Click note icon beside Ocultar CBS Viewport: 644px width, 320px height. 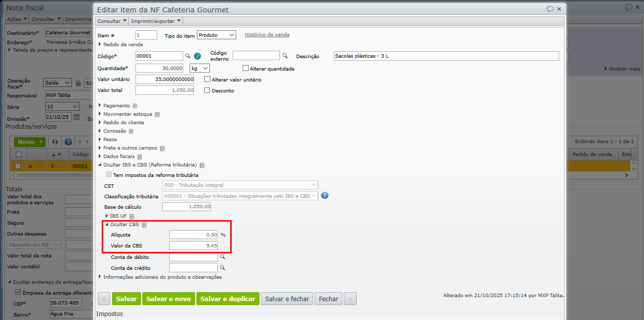(144, 225)
